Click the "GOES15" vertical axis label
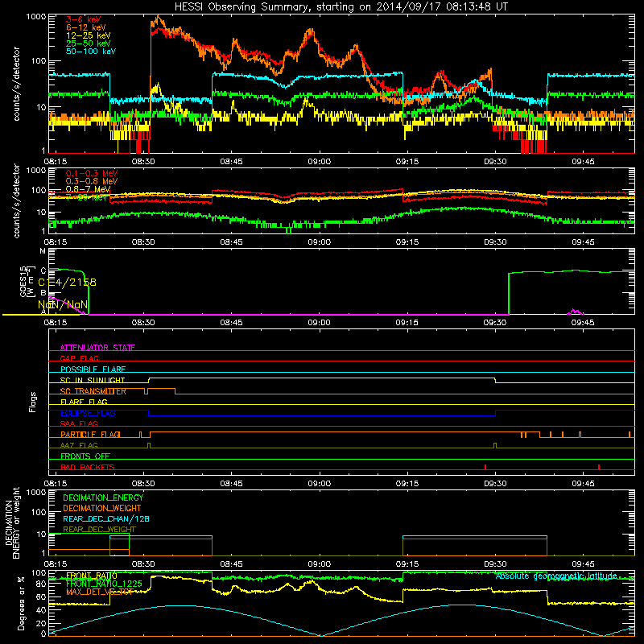The image size is (644, 644). click(x=23, y=281)
